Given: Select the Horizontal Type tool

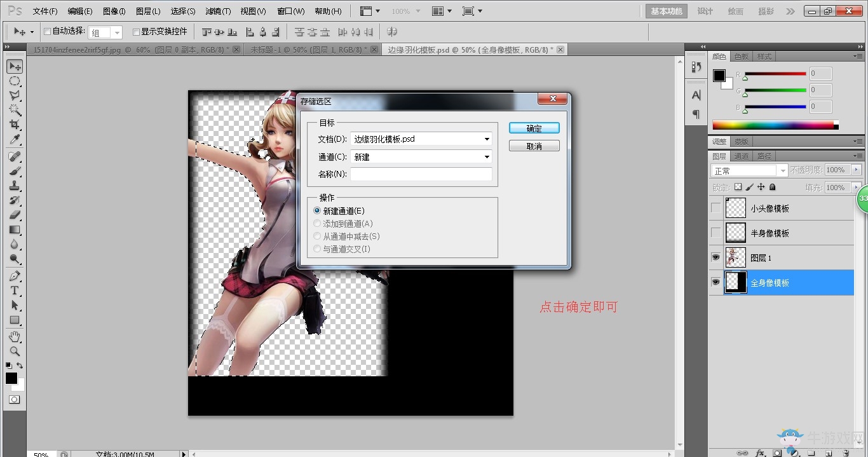Looking at the screenshot, I should tap(15, 290).
